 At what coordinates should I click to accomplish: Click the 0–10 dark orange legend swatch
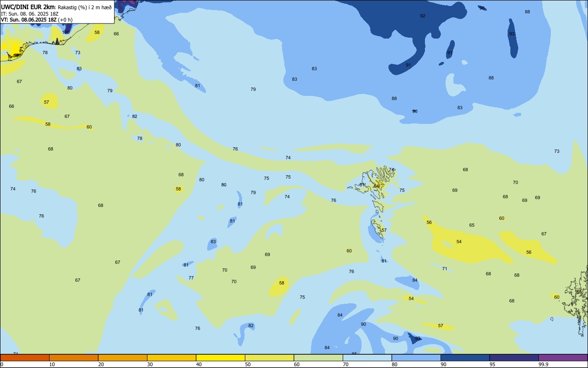click(25, 357)
